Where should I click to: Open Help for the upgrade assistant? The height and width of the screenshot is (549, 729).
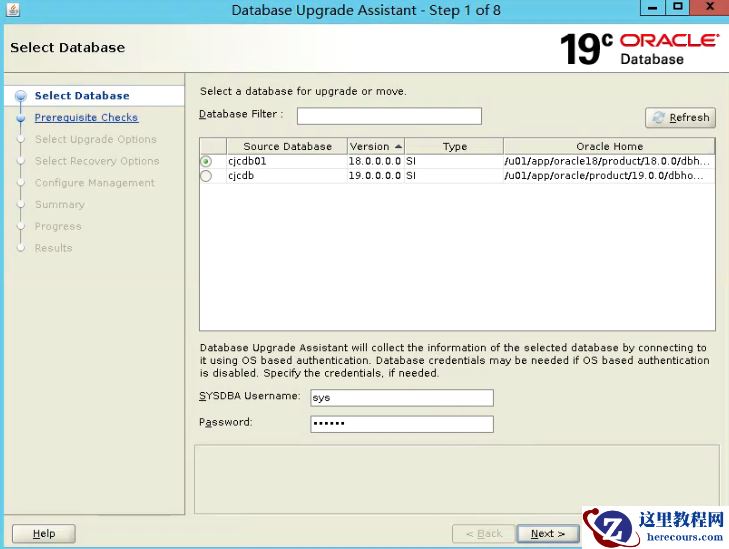click(x=44, y=534)
